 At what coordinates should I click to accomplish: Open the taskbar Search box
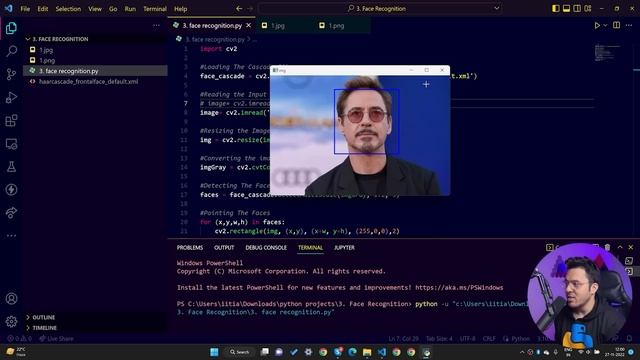(239, 352)
